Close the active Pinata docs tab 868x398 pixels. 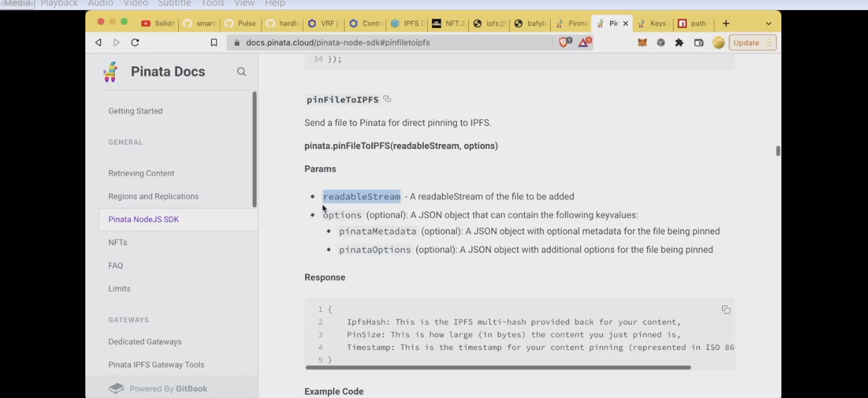tap(625, 24)
